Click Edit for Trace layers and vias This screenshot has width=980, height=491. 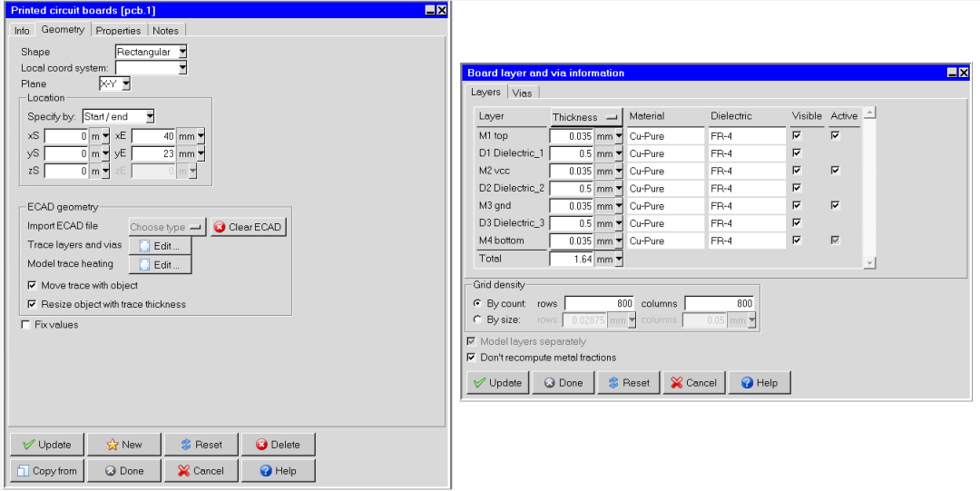point(160,246)
